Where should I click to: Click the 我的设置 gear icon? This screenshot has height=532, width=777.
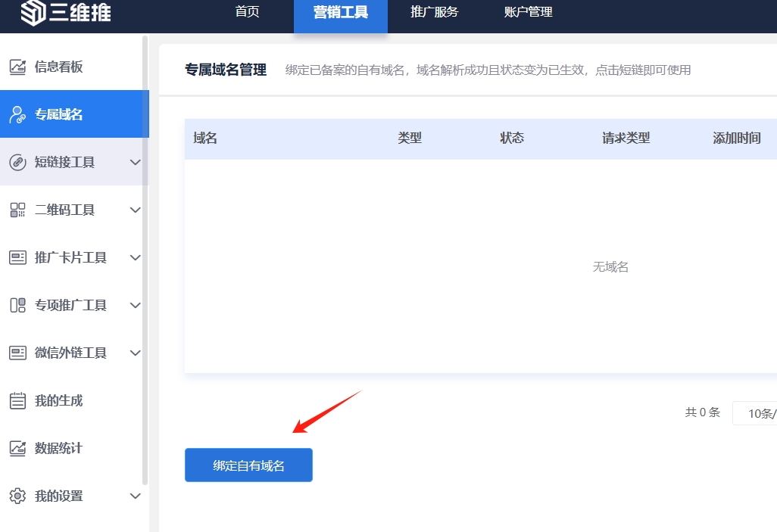[17, 496]
